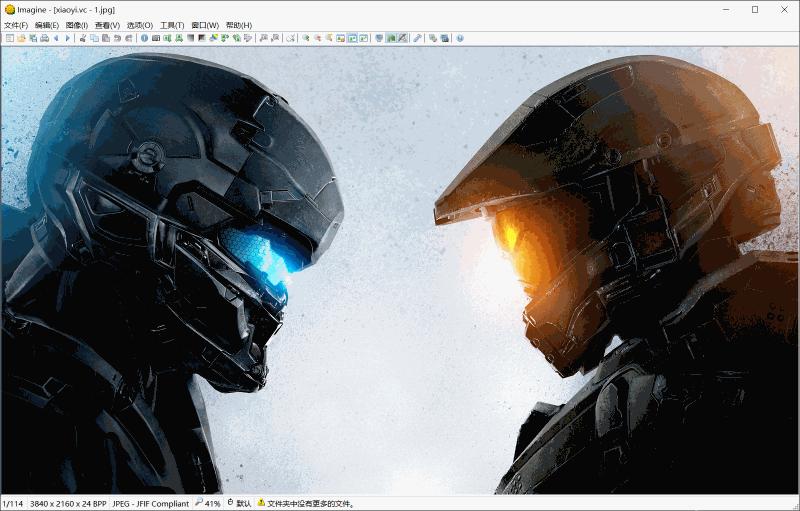Click the 41% zoom level in status bar
This screenshot has height=511, width=800.
coord(212,503)
